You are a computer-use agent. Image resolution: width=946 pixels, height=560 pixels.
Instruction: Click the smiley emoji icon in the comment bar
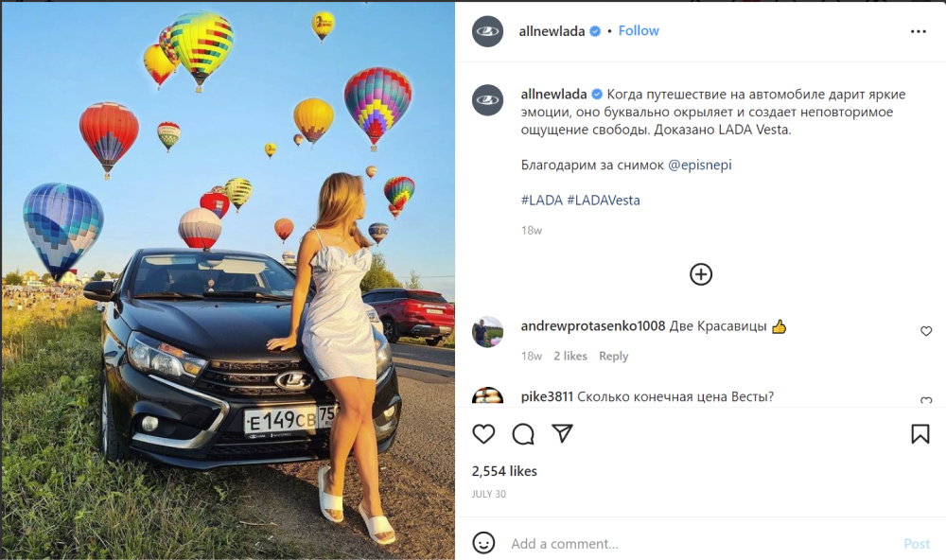coord(483,544)
